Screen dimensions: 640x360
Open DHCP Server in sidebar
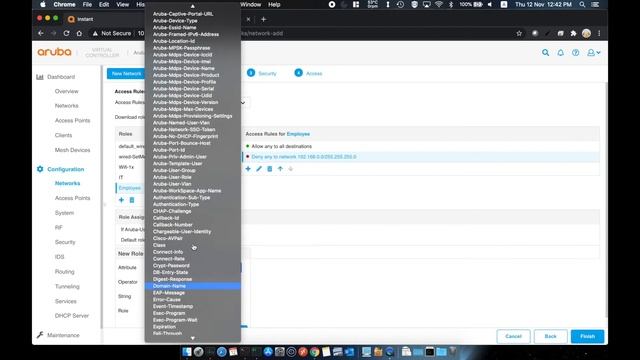point(72,316)
